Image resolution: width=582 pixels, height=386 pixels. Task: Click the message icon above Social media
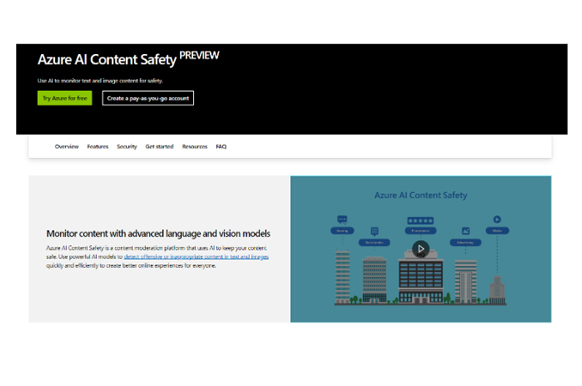[375, 232]
